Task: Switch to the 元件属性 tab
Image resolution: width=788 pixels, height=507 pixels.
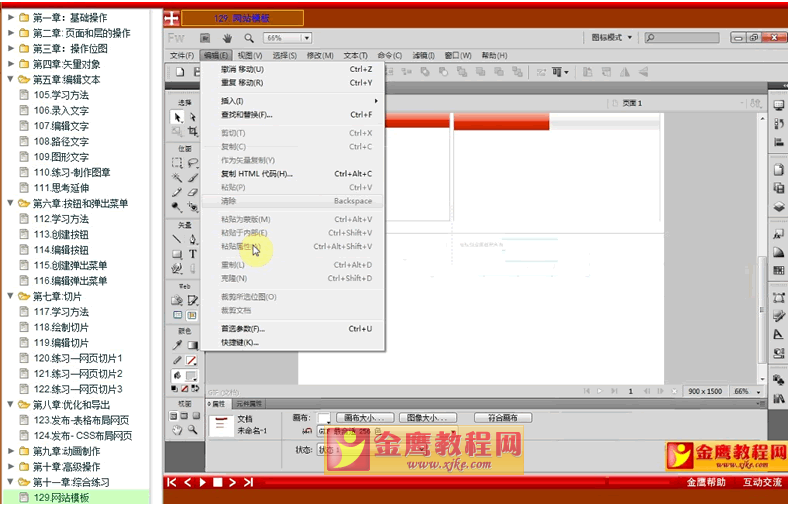Action: coord(250,404)
